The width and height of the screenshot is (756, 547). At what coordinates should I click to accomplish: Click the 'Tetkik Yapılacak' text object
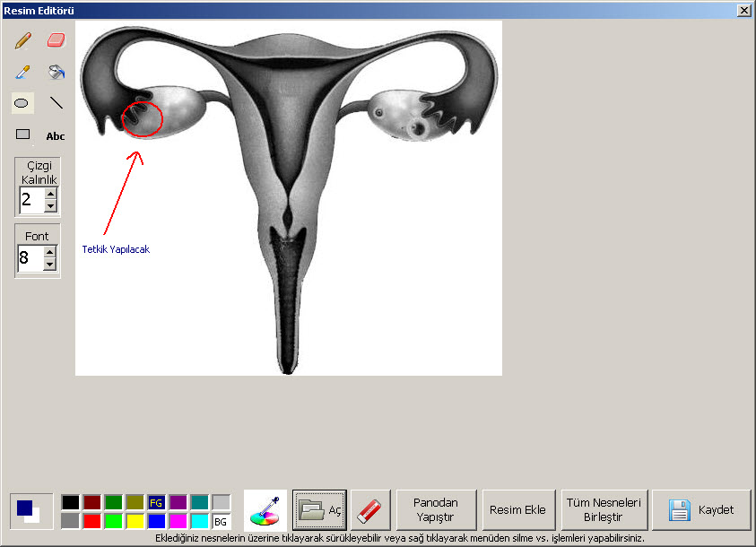click(x=116, y=249)
